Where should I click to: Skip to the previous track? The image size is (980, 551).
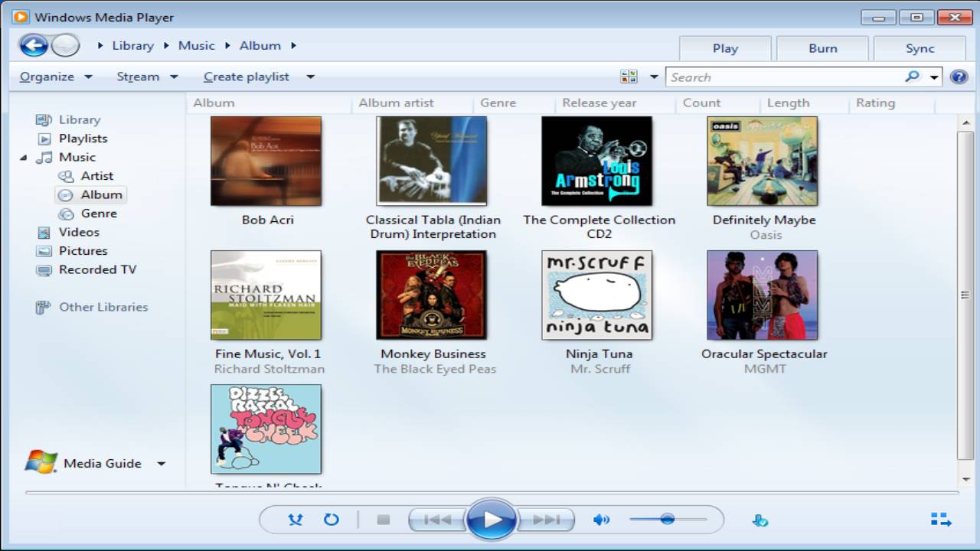tap(437, 520)
